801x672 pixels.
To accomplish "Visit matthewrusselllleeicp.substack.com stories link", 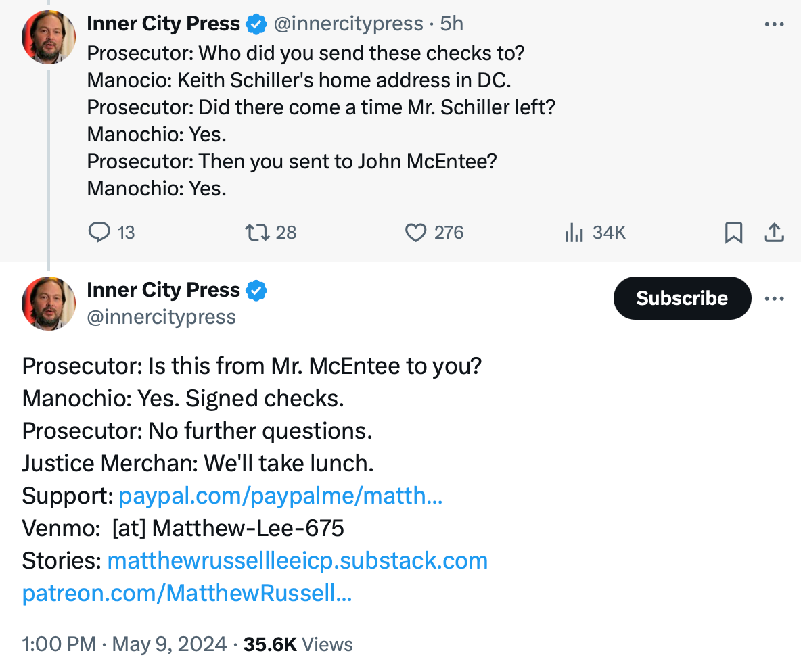I will pos(298,560).
